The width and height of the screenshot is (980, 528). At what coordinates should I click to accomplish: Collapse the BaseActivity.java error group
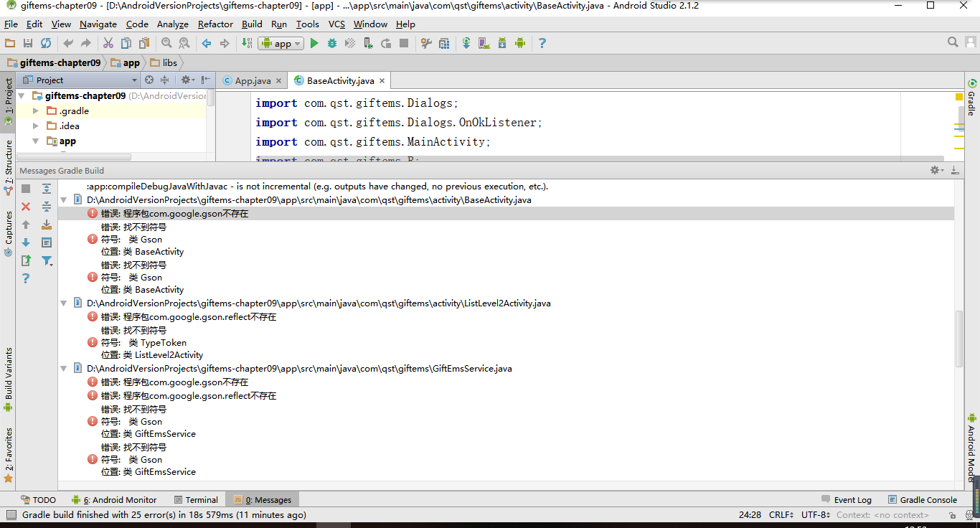pos(64,199)
